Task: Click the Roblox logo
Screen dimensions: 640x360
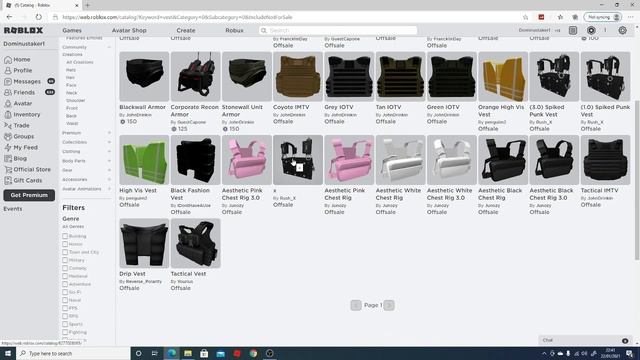Action: click(23, 30)
